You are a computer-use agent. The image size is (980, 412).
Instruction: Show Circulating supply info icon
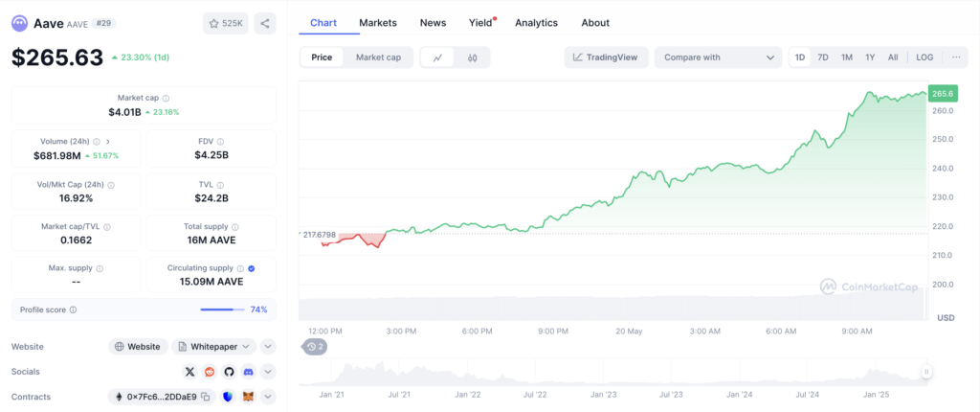tap(240, 268)
